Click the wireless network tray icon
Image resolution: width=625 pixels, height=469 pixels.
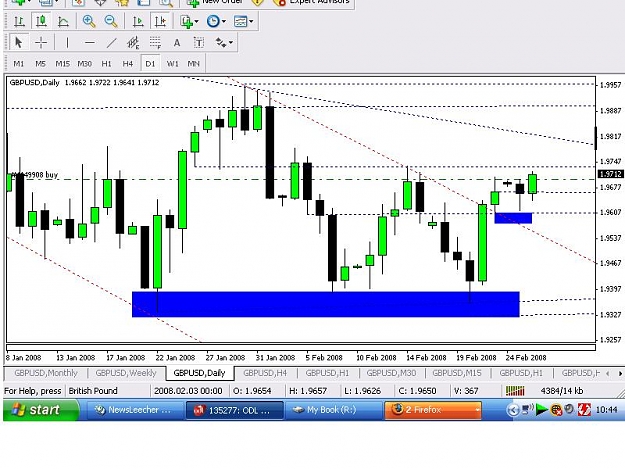[x=528, y=409]
